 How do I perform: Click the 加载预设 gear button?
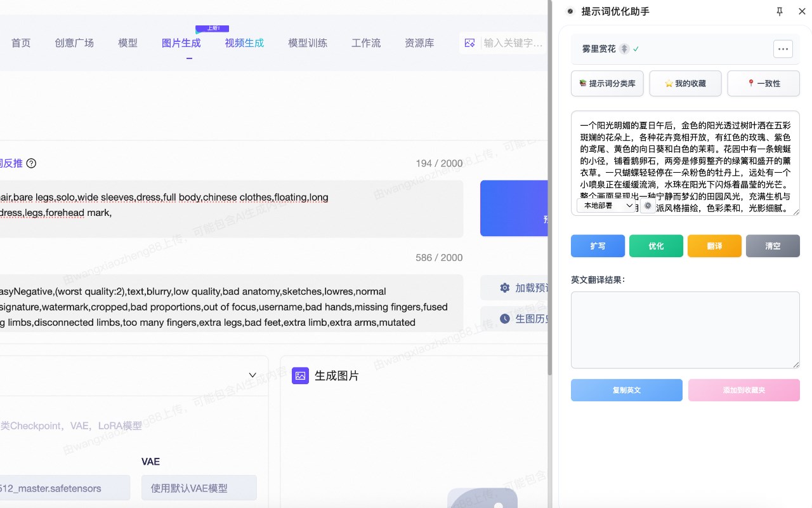click(x=514, y=288)
